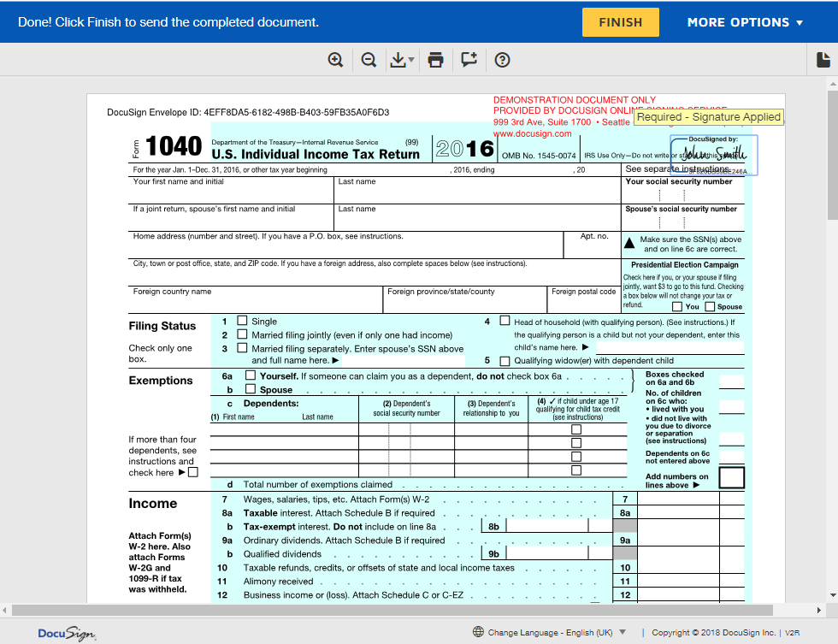838x644 pixels.
Task: Open the MORE OPTIONS menu
Action: pos(745,22)
